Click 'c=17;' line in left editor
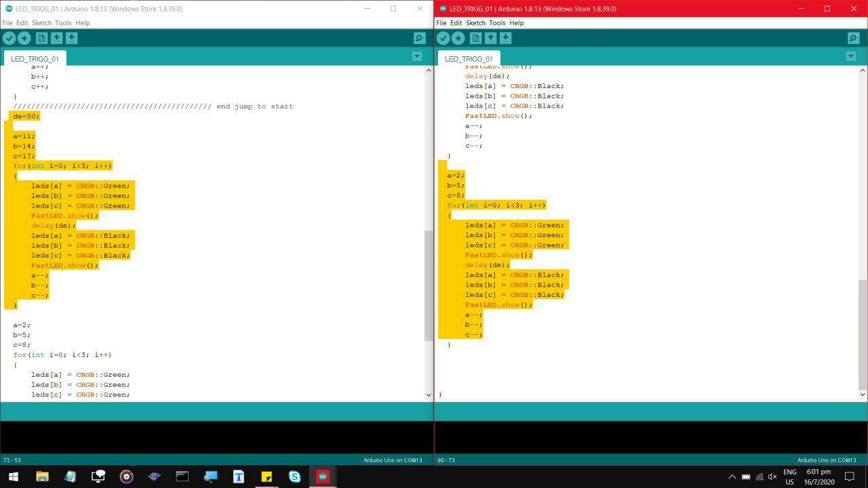This screenshot has width=868, height=488. click(24, 156)
